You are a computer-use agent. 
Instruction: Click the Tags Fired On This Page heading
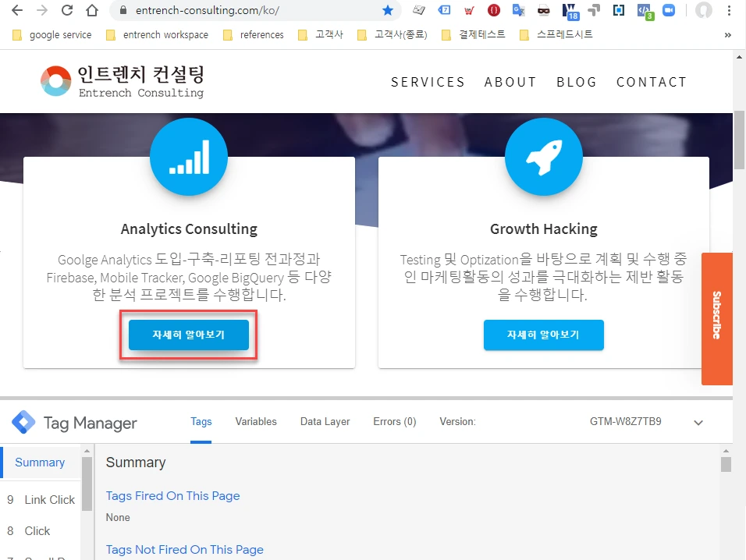[172, 496]
